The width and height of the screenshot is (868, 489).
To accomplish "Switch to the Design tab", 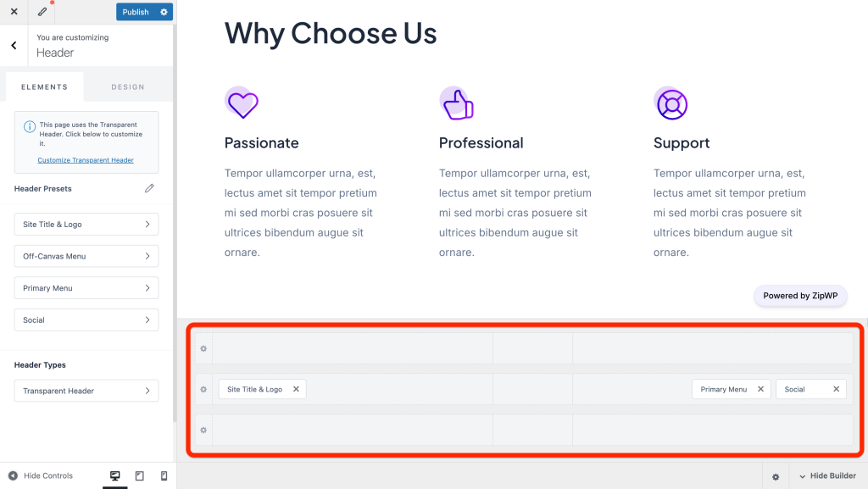I will tap(128, 86).
